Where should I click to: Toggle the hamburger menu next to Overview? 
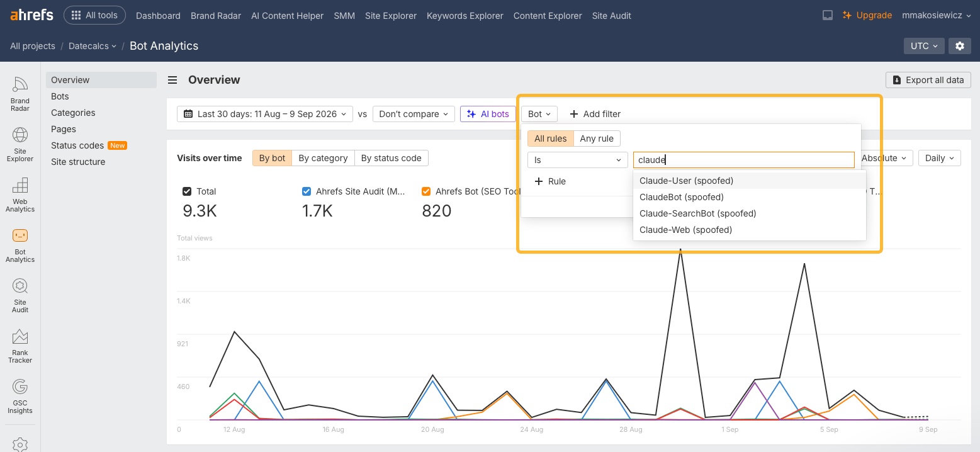[x=172, y=80]
